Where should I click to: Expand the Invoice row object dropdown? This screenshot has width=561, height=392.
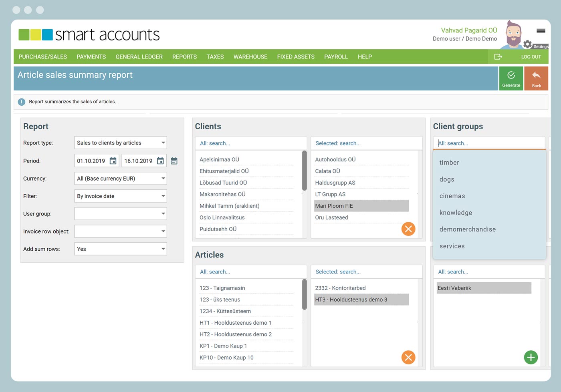click(x=121, y=231)
